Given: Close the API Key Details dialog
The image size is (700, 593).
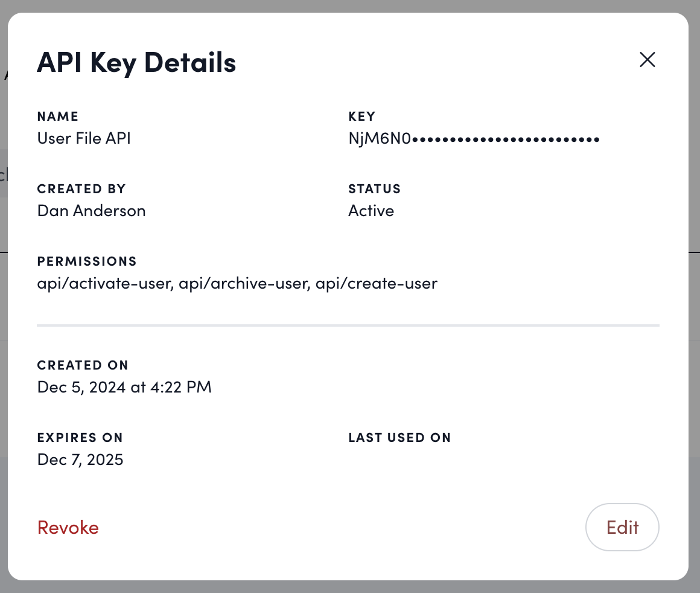Looking at the screenshot, I should [x=647, y=59].
